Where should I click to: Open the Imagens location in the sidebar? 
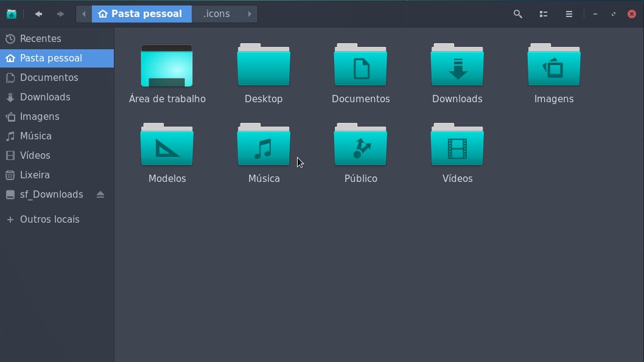38,116
